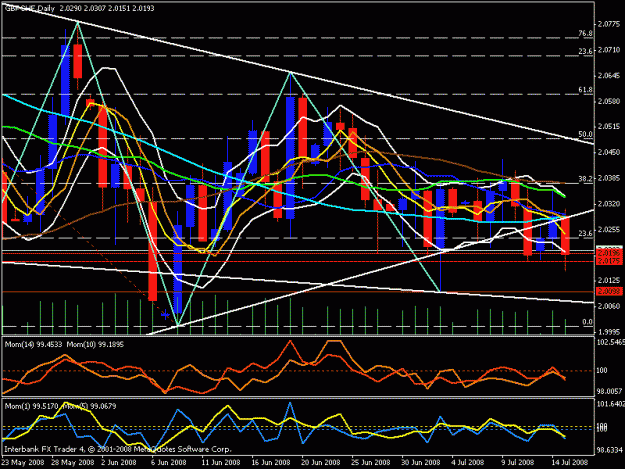Click the 14 Jul 2008 date label

click(570, 462)
